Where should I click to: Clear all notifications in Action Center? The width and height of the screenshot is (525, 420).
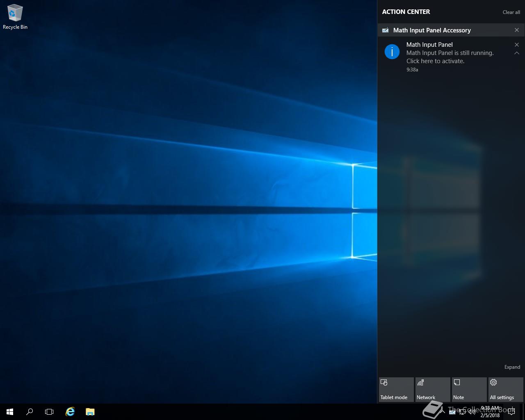coord(511,12)
